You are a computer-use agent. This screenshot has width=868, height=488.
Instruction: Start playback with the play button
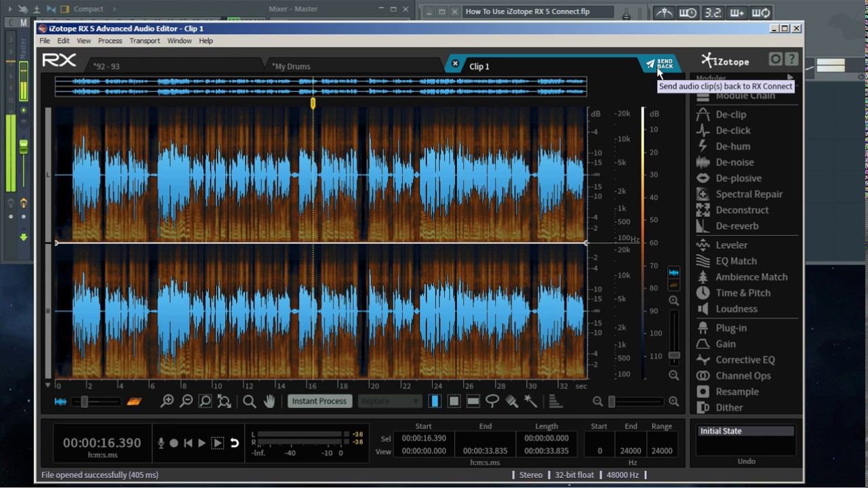201,443
